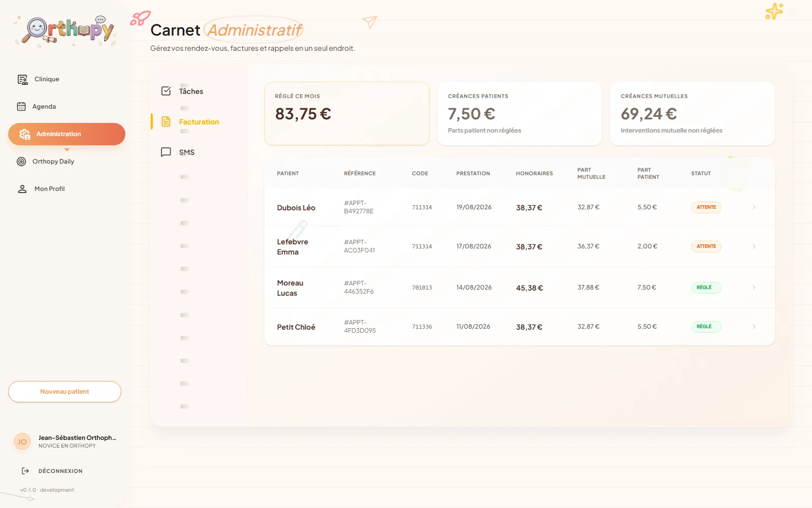Select the Créances patients summary card

[520, 114]
